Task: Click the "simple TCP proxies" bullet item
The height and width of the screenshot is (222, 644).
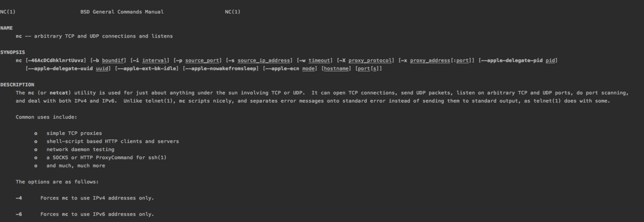Action: click(x=74, y=133)
